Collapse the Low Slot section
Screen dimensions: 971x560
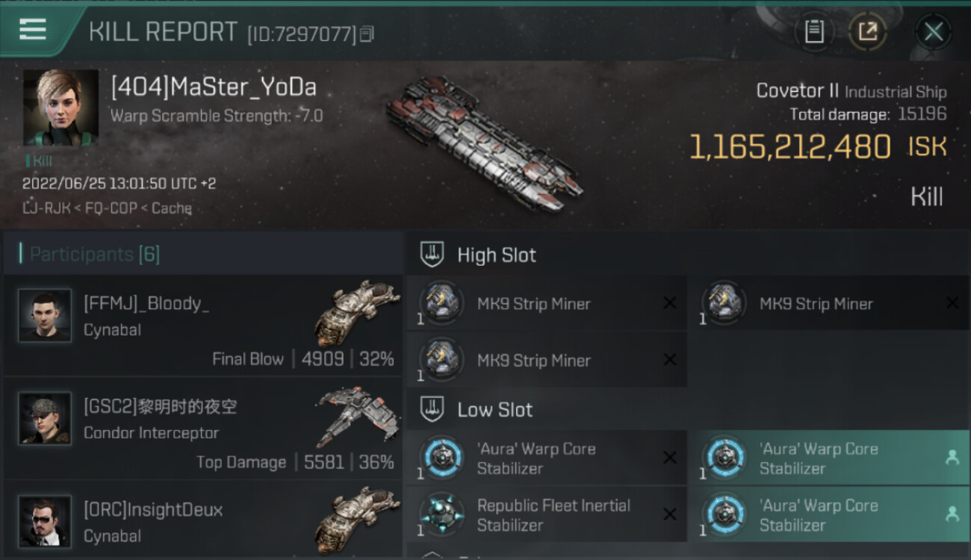(432, 409)
